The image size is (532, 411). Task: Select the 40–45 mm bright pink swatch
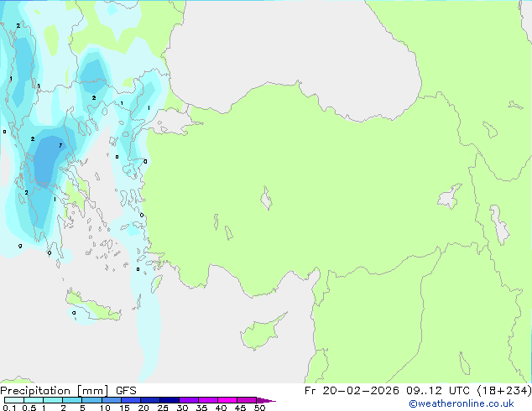pos(227,400)
